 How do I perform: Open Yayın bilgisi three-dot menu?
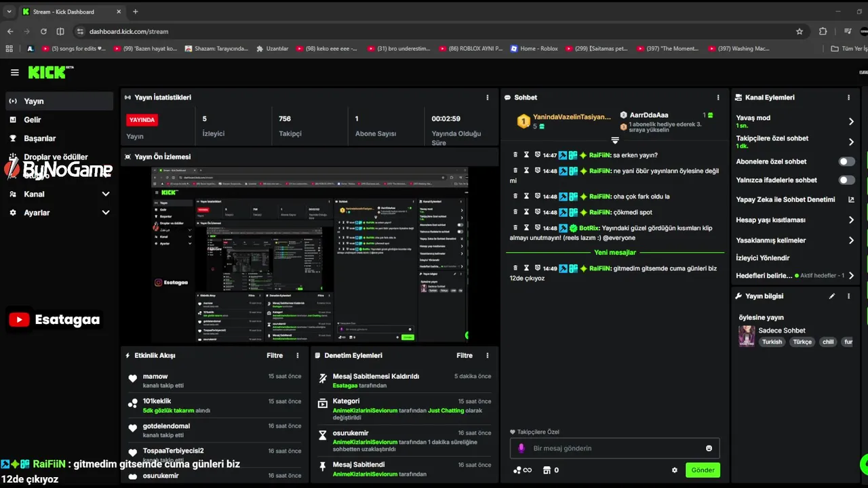pos(848,296)
